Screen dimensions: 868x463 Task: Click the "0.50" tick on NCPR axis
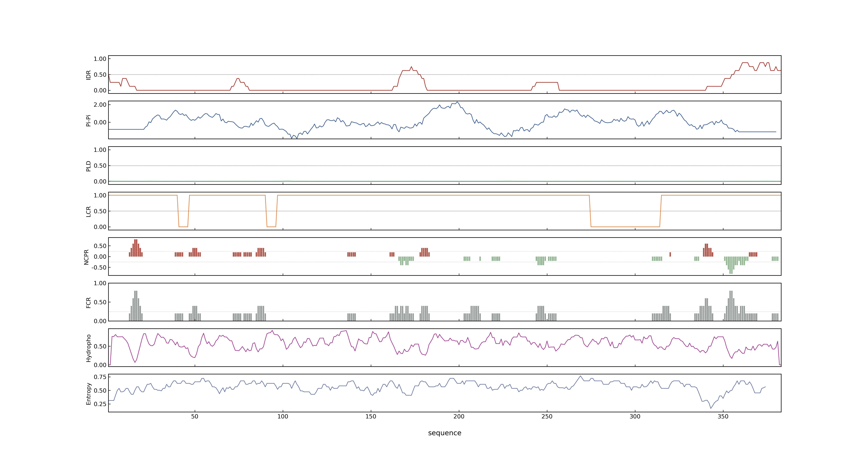tap(100, 246)
